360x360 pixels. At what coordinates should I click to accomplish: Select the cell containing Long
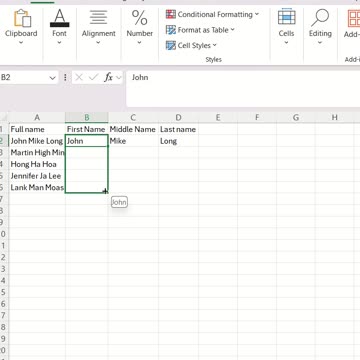(178, 141)
